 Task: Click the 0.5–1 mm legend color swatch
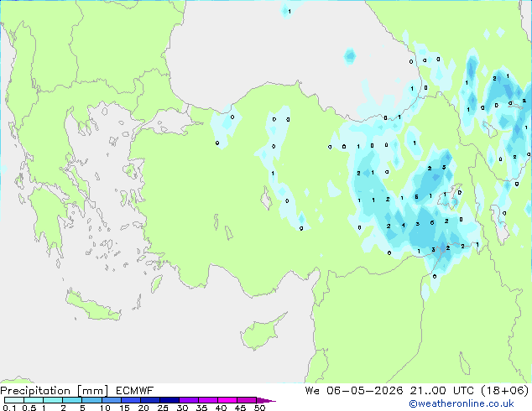pos(34,400)
